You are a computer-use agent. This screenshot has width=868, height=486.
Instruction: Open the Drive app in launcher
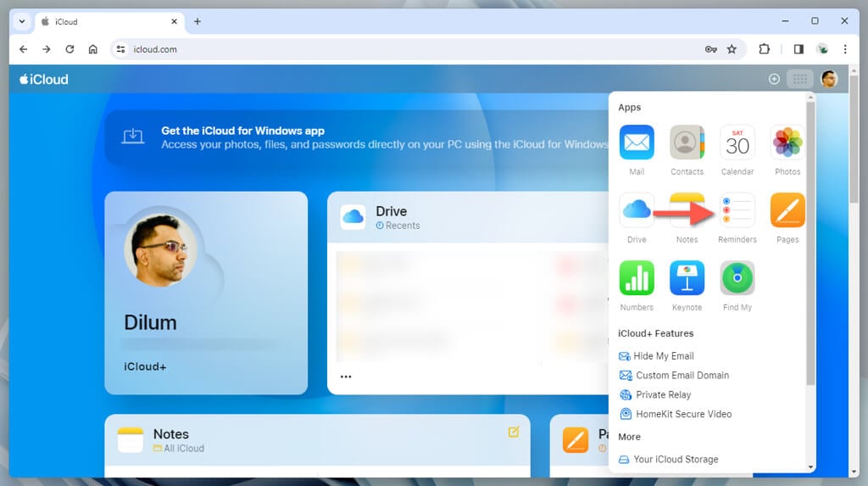click(x=637, y=210)
